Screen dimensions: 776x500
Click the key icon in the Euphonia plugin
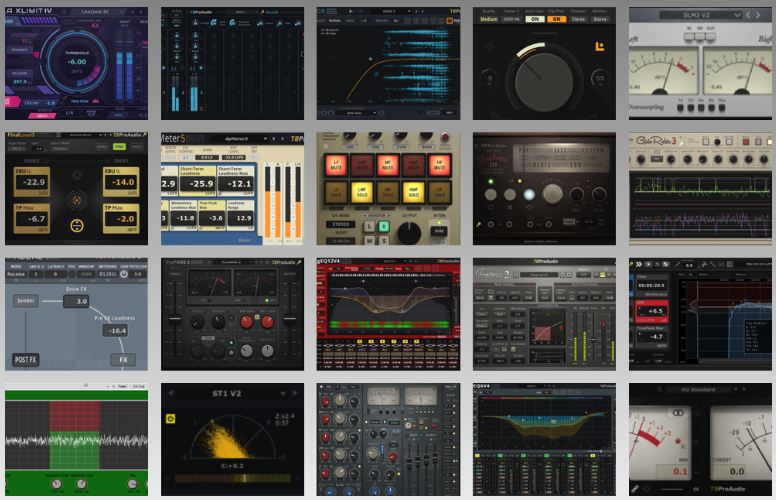[x=478, y=224]
